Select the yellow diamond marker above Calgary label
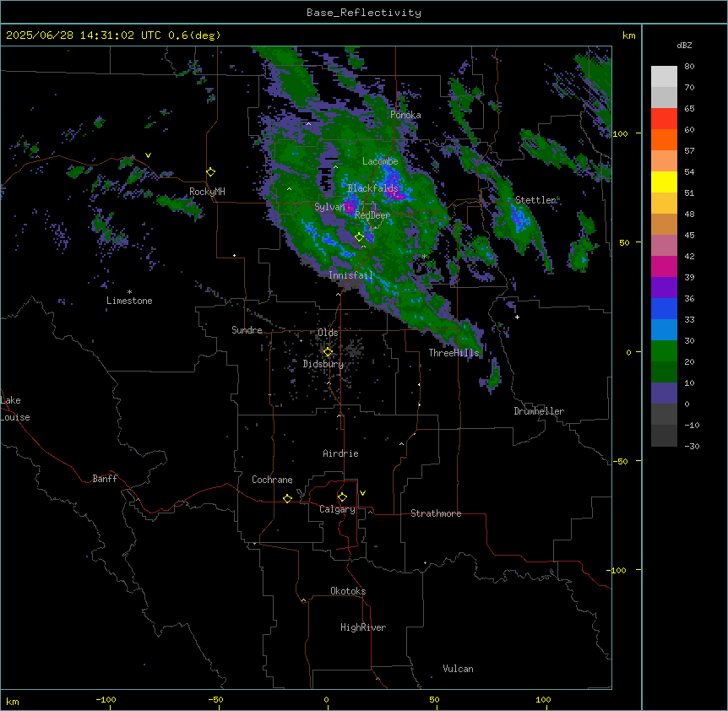This screenshot has width=728, height=711. point(342,497)
